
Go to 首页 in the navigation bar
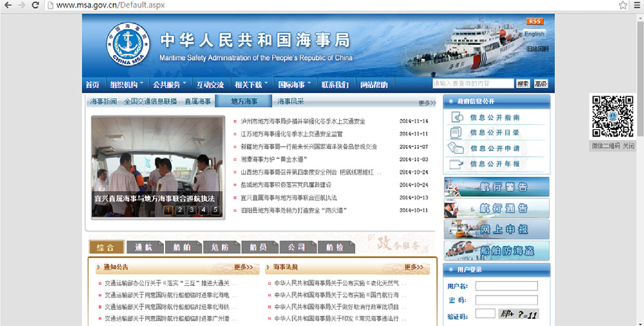pyautogui.click(x=92, y=84)
